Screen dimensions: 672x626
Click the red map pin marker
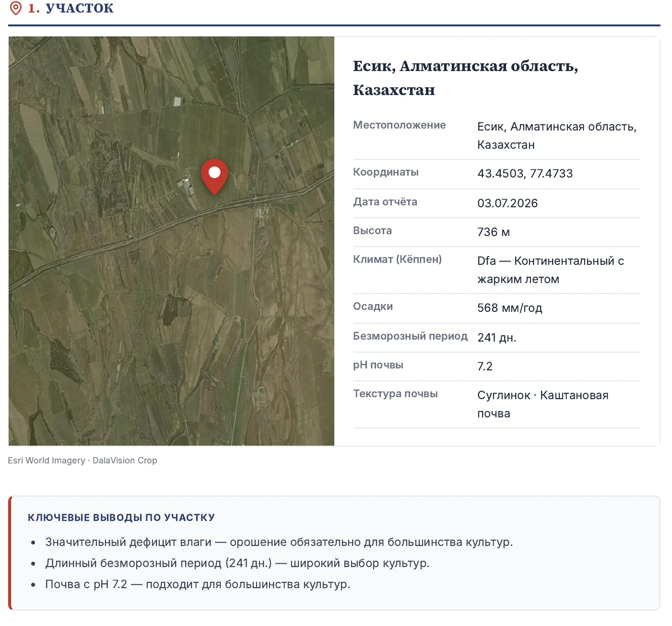coord(214,176)
